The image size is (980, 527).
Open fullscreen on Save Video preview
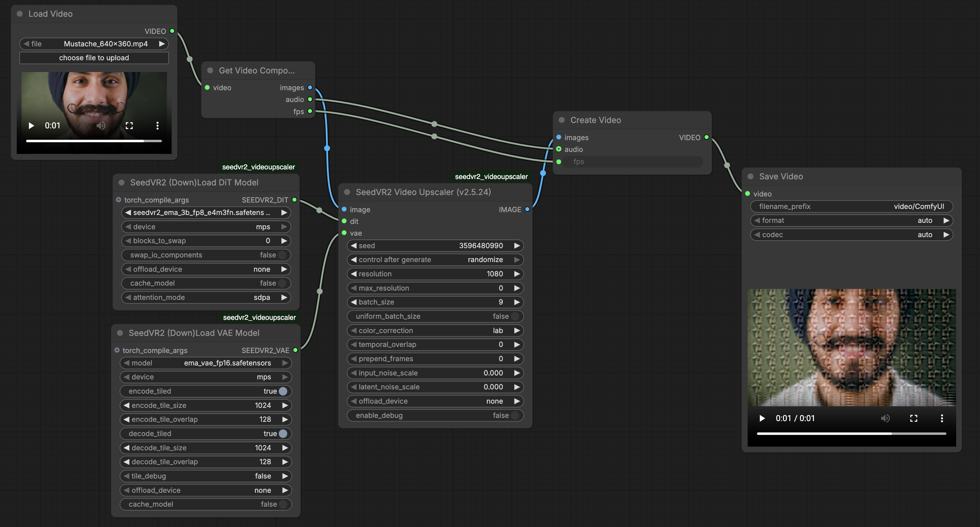pyautogui.click(x=913, y=418)
